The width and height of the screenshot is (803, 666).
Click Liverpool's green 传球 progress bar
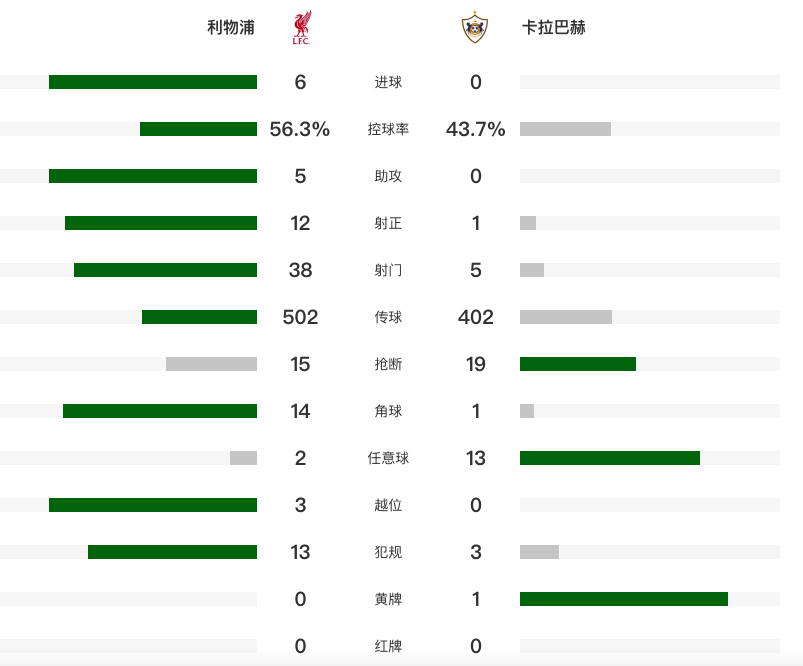point(199,317)
